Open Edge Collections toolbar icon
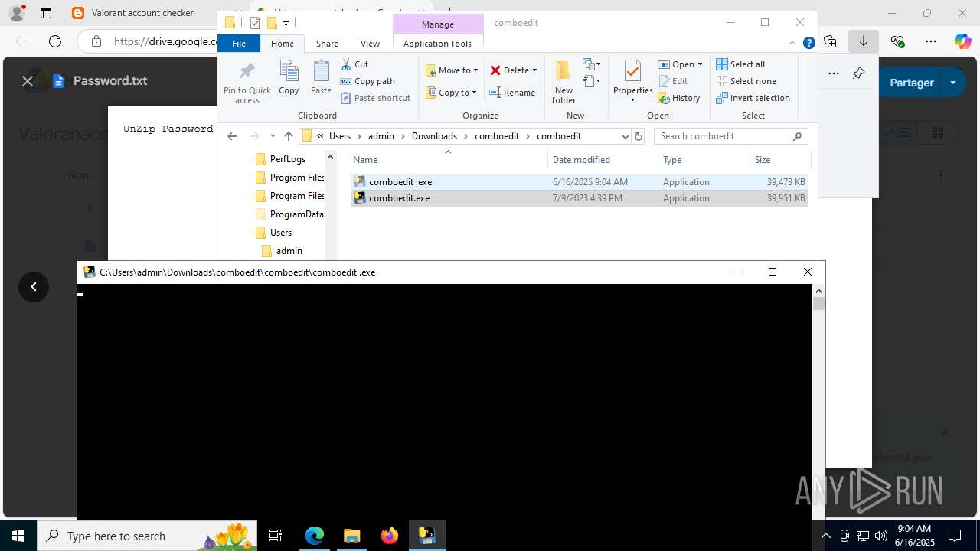This screenshot has width=980, height=551. click(831, 41)
